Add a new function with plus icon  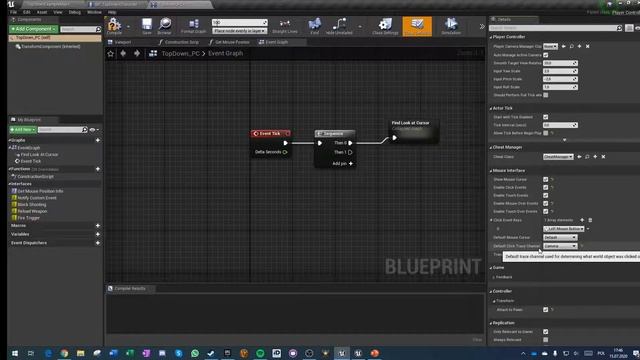click(x=98, y=169)
